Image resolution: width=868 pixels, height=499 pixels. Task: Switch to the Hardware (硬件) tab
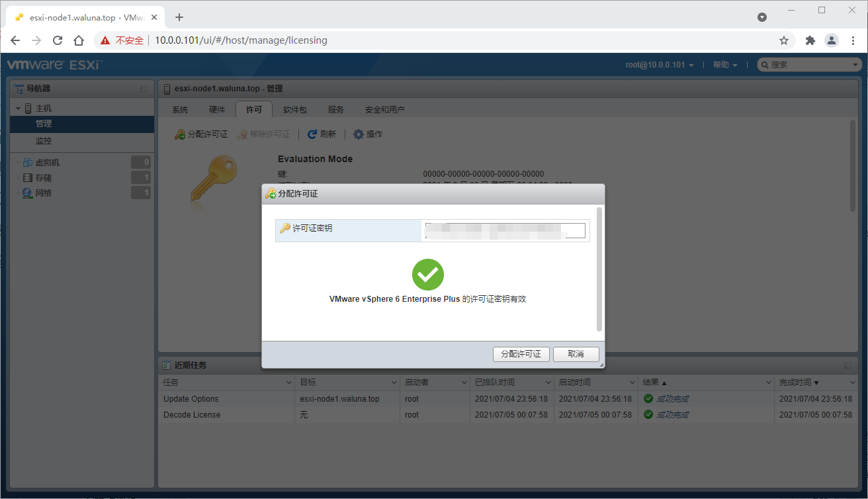(x=217, y=110)
